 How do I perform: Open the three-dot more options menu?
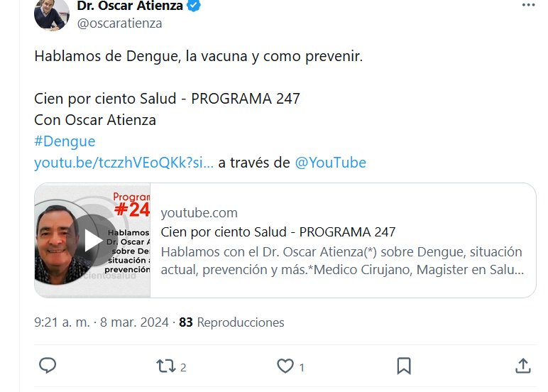pos(528,5)
